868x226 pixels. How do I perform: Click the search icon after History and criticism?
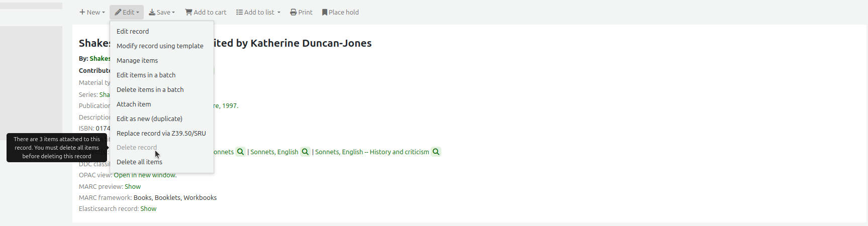click(x=436, y=152)
